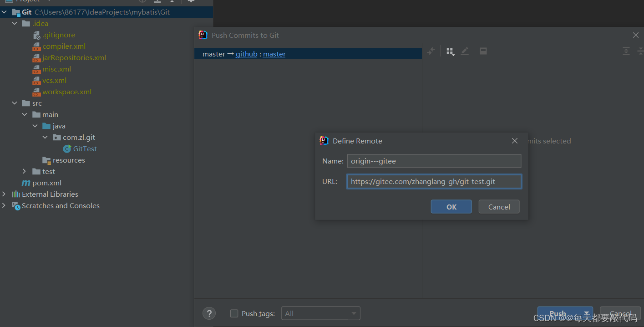Click the Name input field
The width and height of the screenshot is (644, 327).
tap(434, 161)
